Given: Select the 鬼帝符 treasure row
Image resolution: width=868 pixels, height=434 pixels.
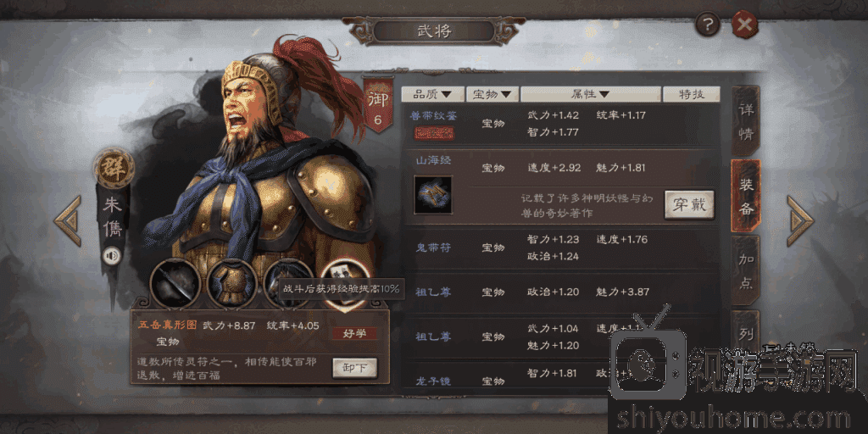Looking at the screenshot, I should (561, 248).
